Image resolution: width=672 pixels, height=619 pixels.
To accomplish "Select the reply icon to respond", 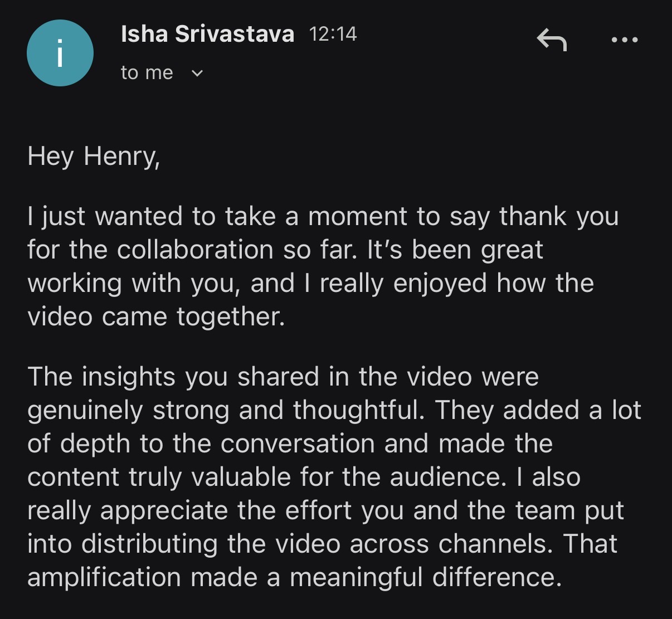I will (553, 40).
